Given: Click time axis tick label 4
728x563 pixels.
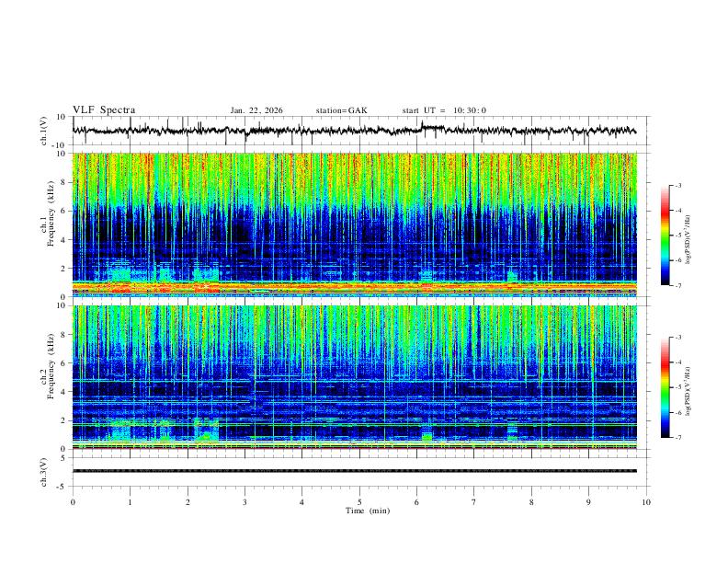Looking at the screenshot, I should [302, 502].
